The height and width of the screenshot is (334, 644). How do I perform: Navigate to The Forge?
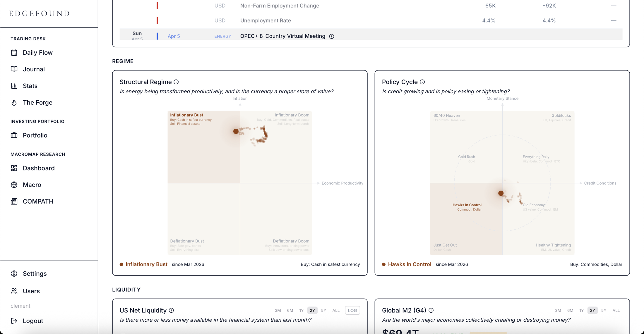pos(37,103)
